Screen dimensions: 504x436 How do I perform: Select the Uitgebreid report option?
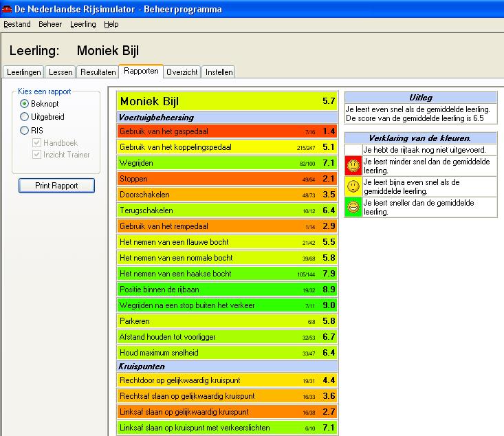coord(25,117)
